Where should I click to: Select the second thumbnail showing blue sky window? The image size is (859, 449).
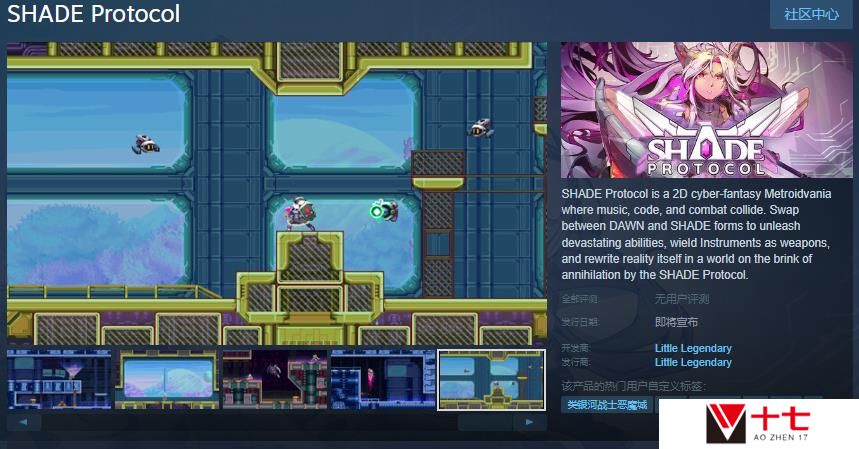167,379
